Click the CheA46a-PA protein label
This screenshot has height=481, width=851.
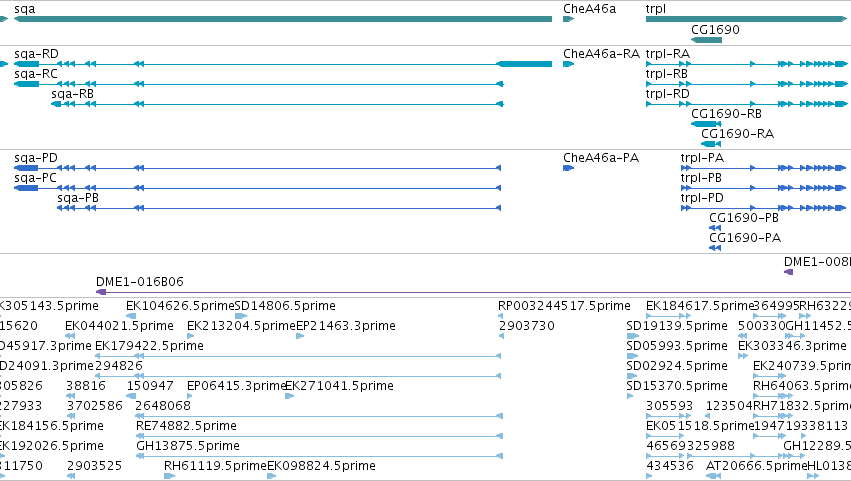601,158
